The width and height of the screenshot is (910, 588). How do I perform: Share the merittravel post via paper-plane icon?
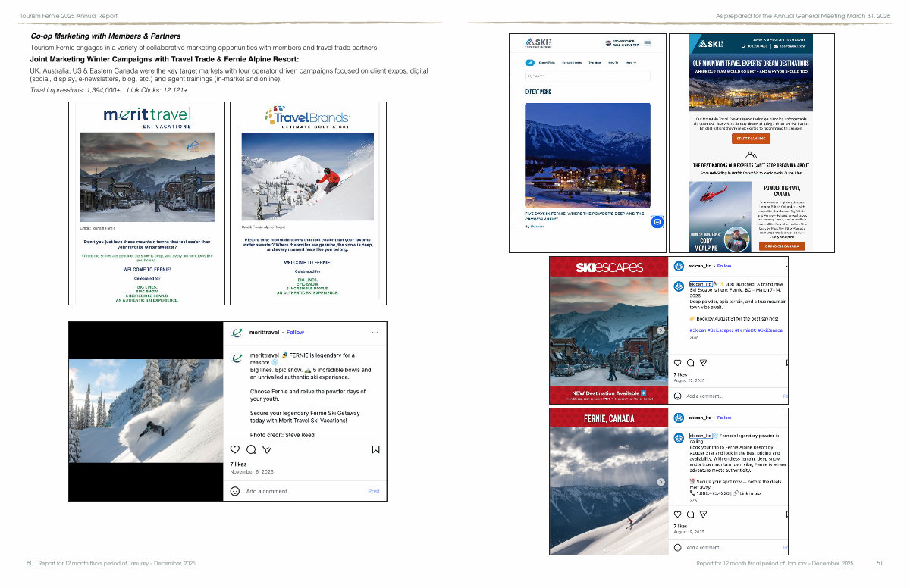267,449
